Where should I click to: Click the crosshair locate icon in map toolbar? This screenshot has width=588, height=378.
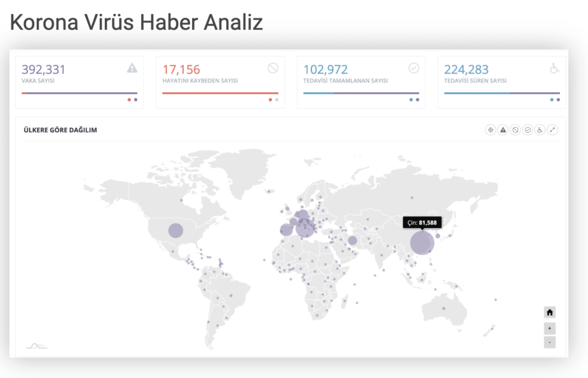[x=490, y=130]
